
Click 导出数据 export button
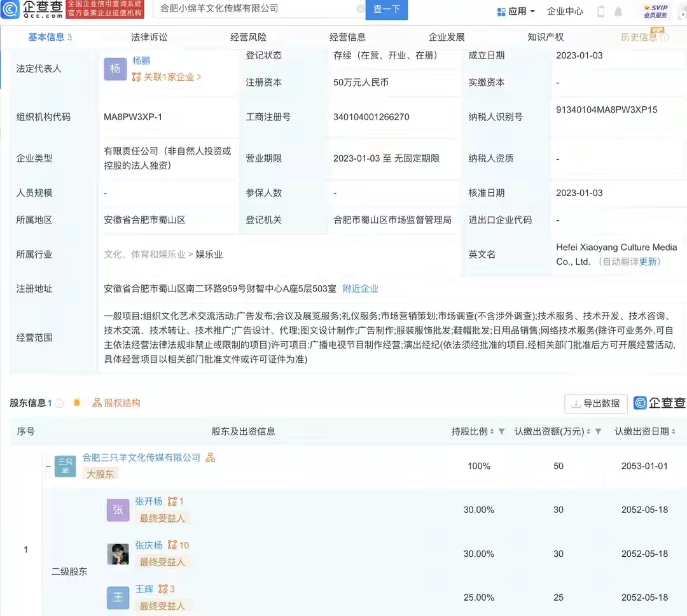[595, 403]
